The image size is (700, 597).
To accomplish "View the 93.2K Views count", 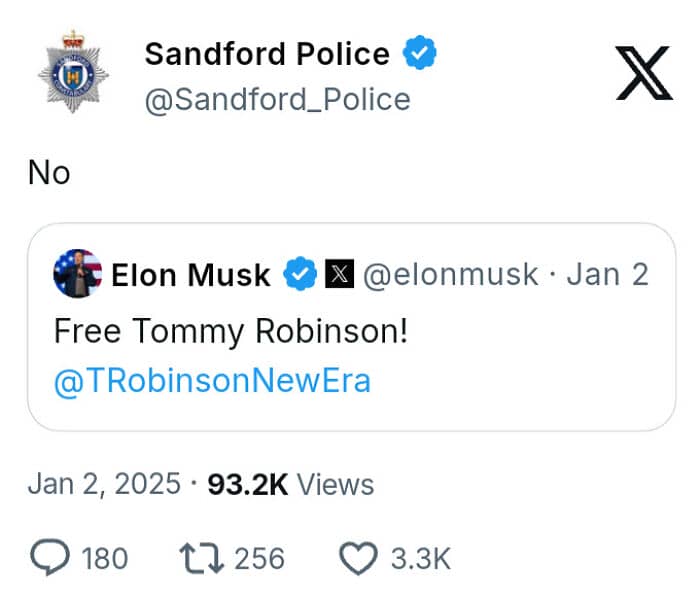I will (290, 485).
